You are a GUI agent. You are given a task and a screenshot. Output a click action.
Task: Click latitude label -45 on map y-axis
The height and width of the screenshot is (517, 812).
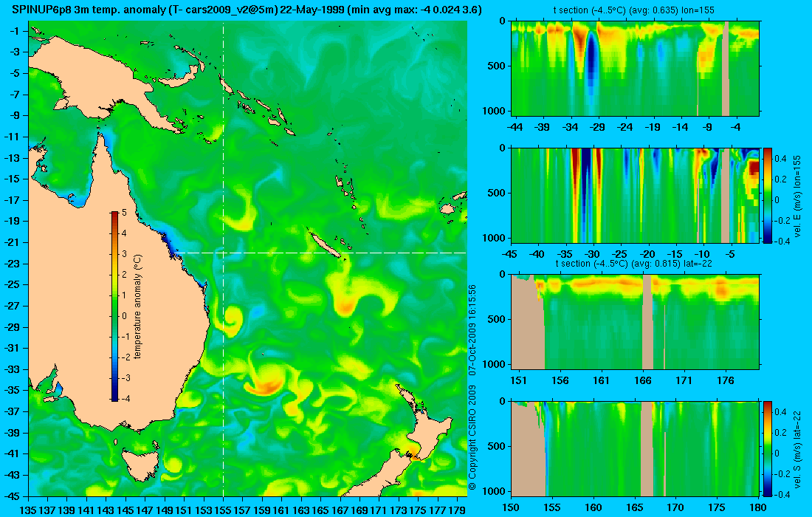(11, 496)
